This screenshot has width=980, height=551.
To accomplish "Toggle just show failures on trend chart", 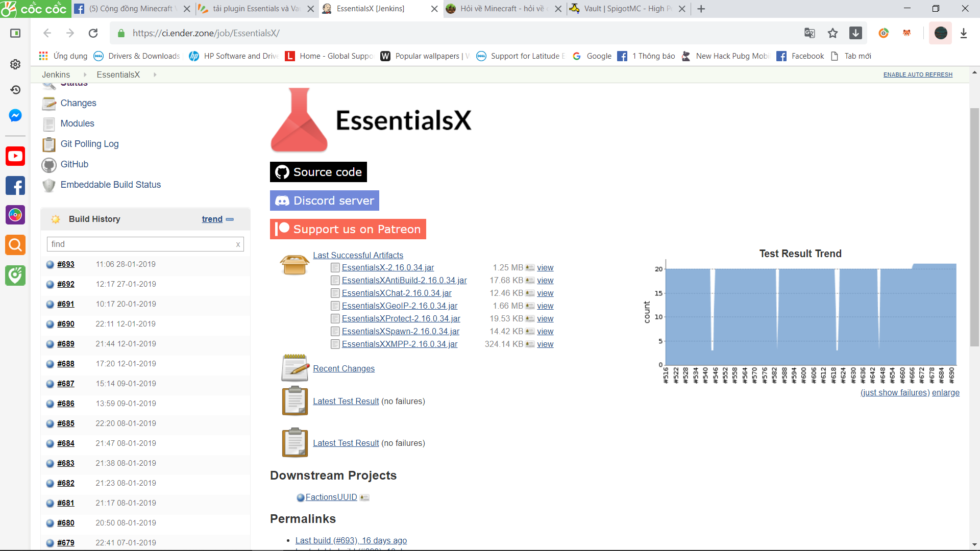I will point(895,392).
